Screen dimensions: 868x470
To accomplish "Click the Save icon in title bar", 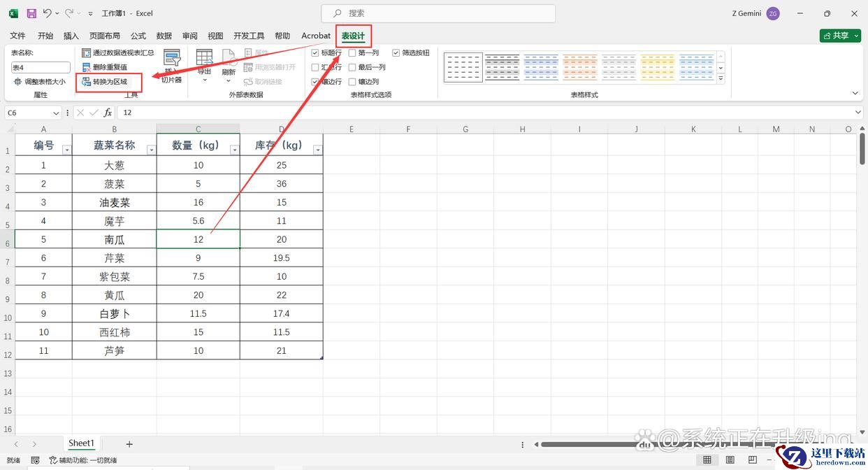I will pyautogui.click(x=31, y=13).
